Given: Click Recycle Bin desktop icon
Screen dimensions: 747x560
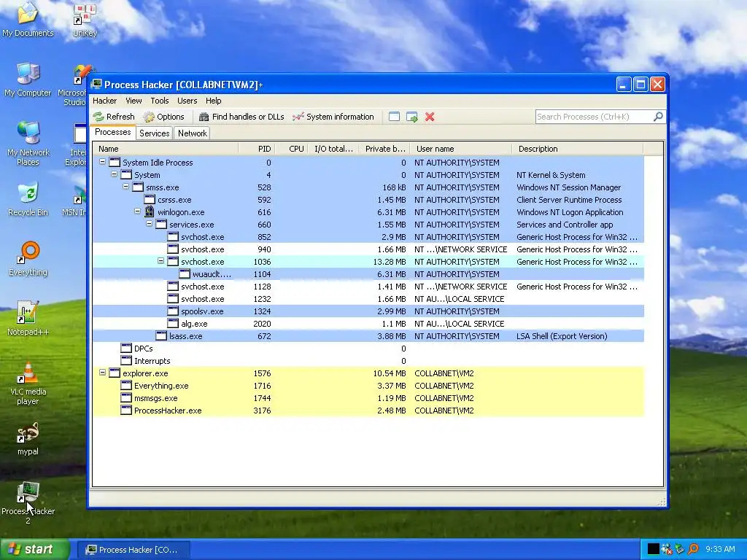Looking at the screenshot, I should pyautogui.click(x=28, y=199).
